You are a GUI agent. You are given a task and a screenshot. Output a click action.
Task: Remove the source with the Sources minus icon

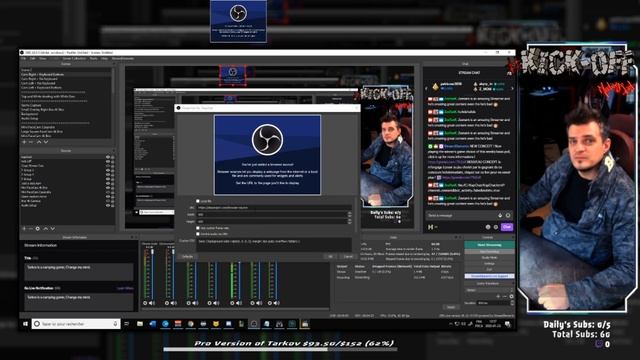coord(31,229)
